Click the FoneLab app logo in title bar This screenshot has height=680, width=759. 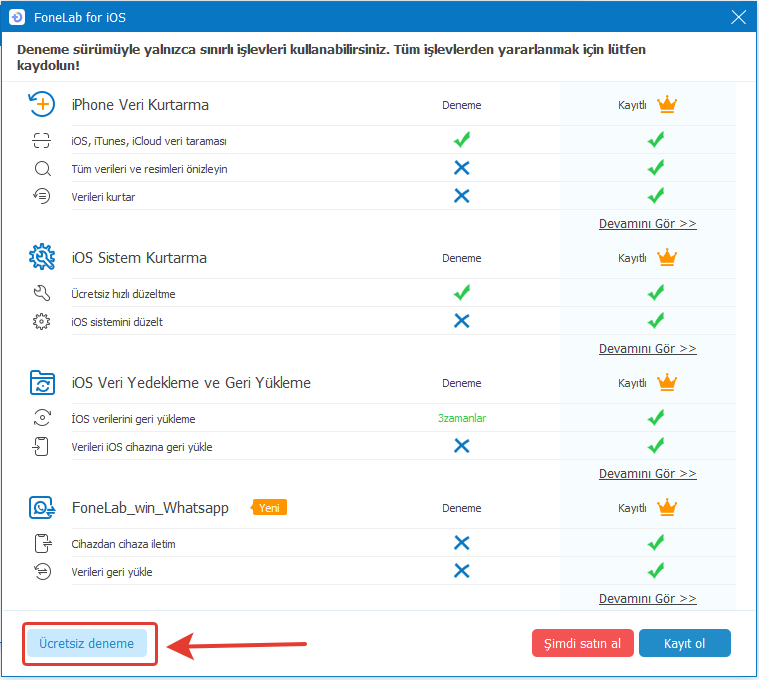pyautogui.click(x=17, y=17)
